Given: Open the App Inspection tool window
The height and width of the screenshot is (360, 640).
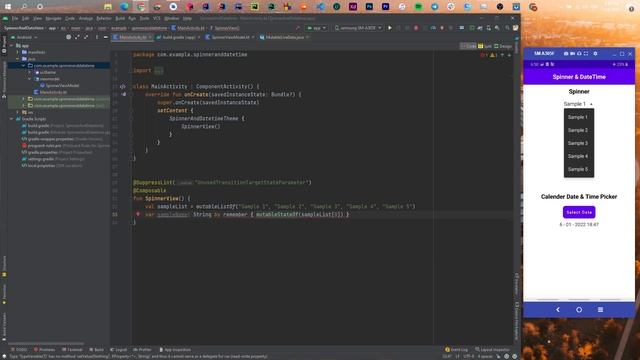Looking at the screenshot, I should click(x=175, y=350).
